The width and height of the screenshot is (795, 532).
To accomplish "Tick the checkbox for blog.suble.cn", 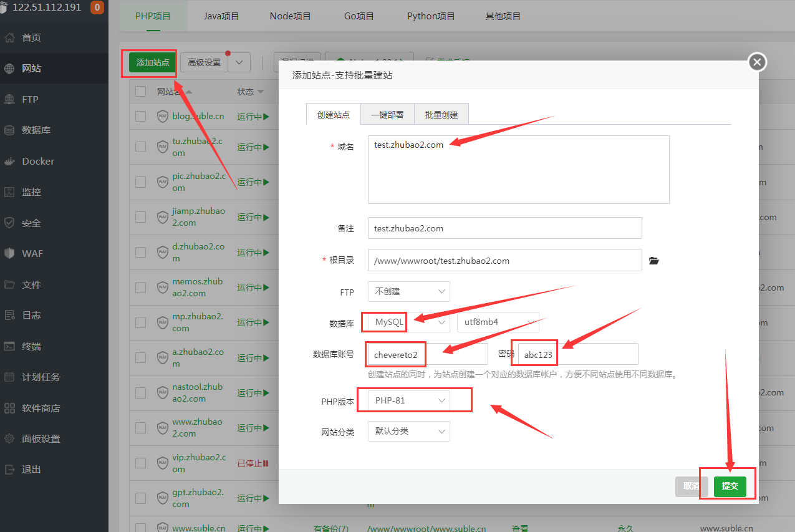I will click(141, 116).
